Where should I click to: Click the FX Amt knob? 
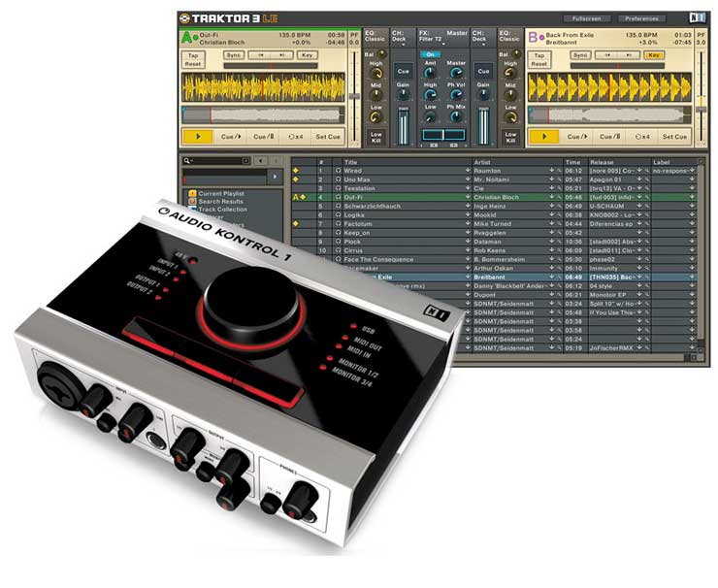click(430, 73)
